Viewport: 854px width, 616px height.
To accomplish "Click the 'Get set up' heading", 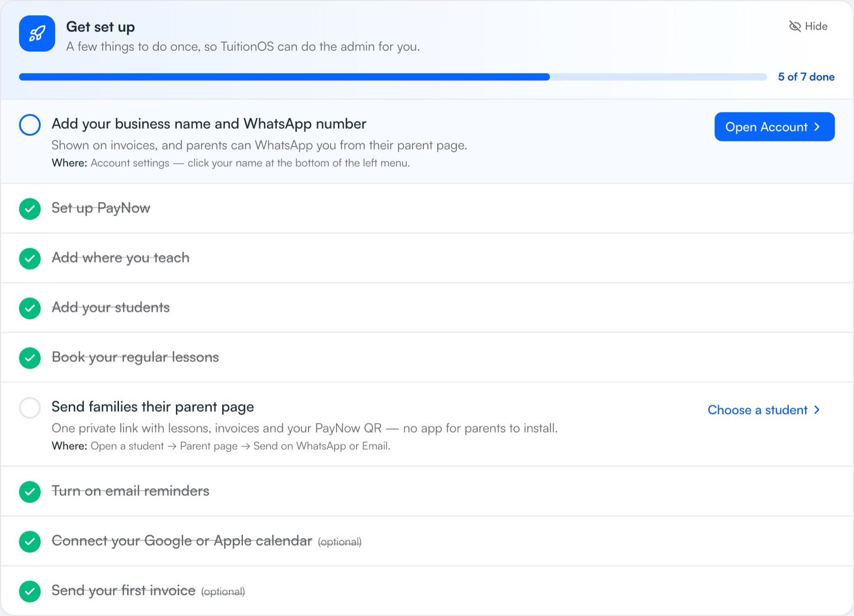I will tap(100, 27).
